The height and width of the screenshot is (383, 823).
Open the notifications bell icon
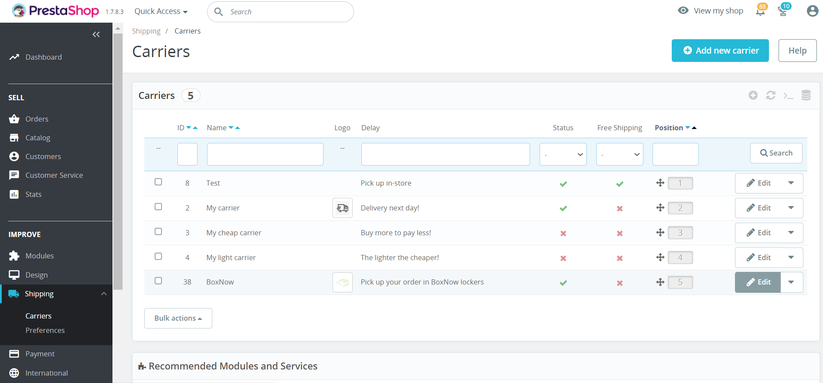click(x=761, y=11)
